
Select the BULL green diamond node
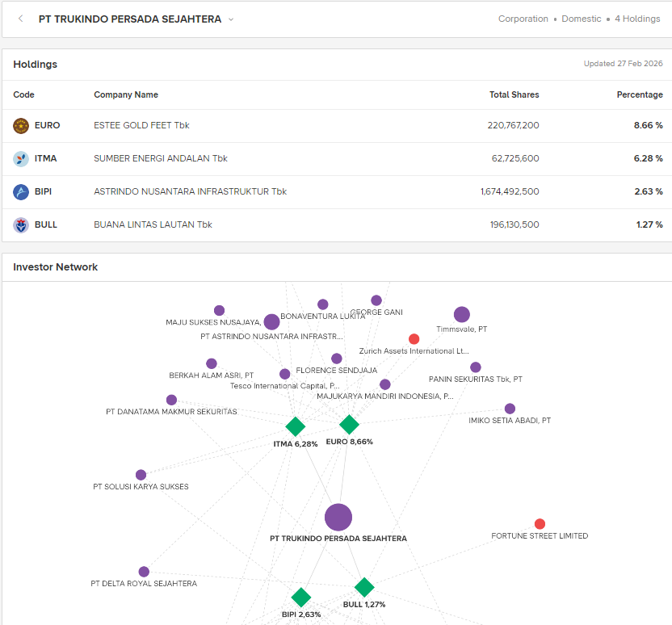[364, 587]
